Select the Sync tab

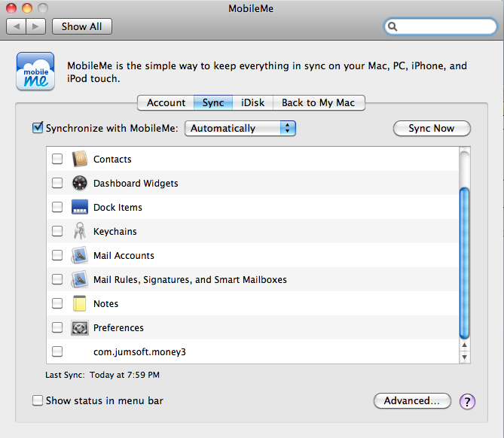click(x=213, y=103)
